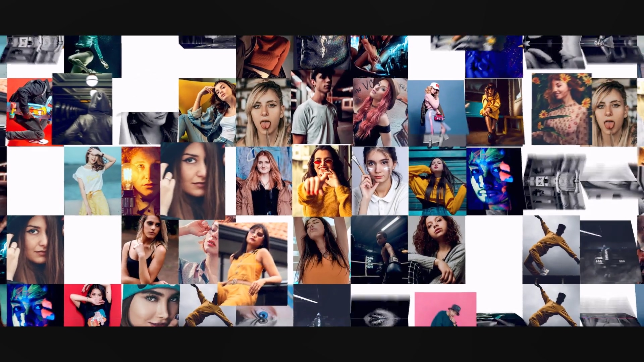
Task: Open beach photo of woman in yellow skirt
Action: click(x=92, y=181)
